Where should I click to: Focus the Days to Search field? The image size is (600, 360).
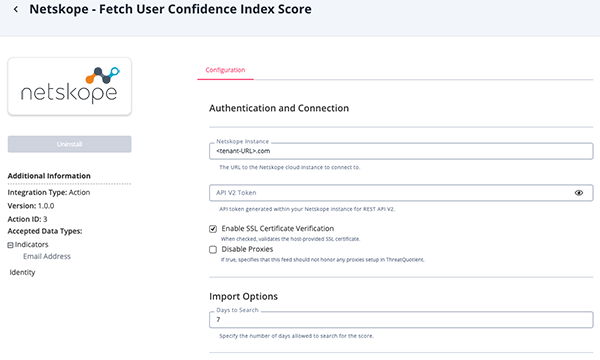pyautogui.click(x=401, y=319)
